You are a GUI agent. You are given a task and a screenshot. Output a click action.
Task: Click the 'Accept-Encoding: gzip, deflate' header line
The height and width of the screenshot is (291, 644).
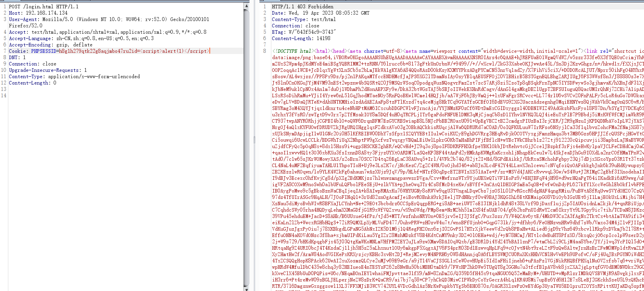click(x=50, y=44)
